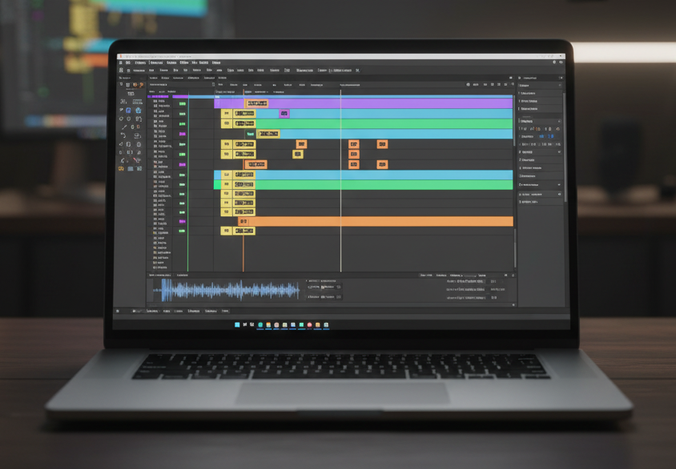The height and width of the screenshot is (469, 676).
Task: Click the rightmost small orange clip in the timeline
Action: coord(382,144)
